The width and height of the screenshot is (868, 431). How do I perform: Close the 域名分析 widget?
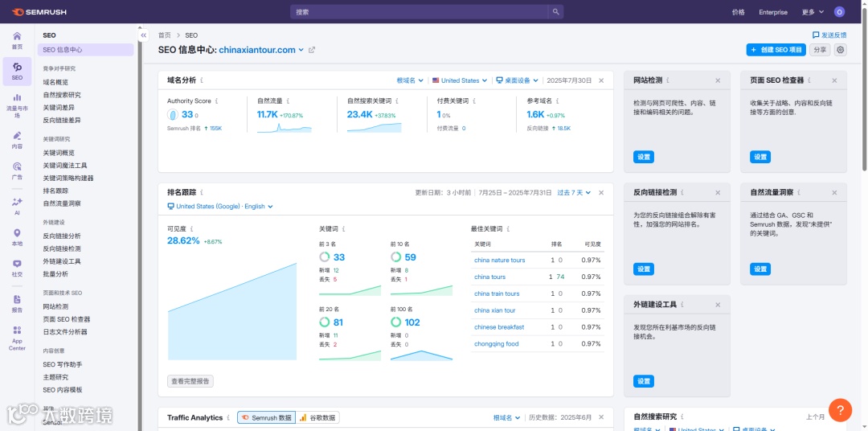(x=601, y=80)
